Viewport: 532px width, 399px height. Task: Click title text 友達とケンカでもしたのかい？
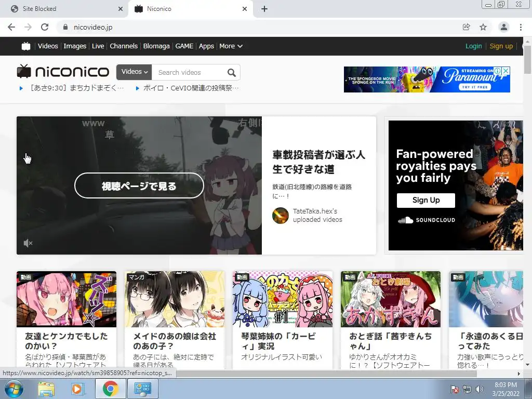(x=66, y=341)
